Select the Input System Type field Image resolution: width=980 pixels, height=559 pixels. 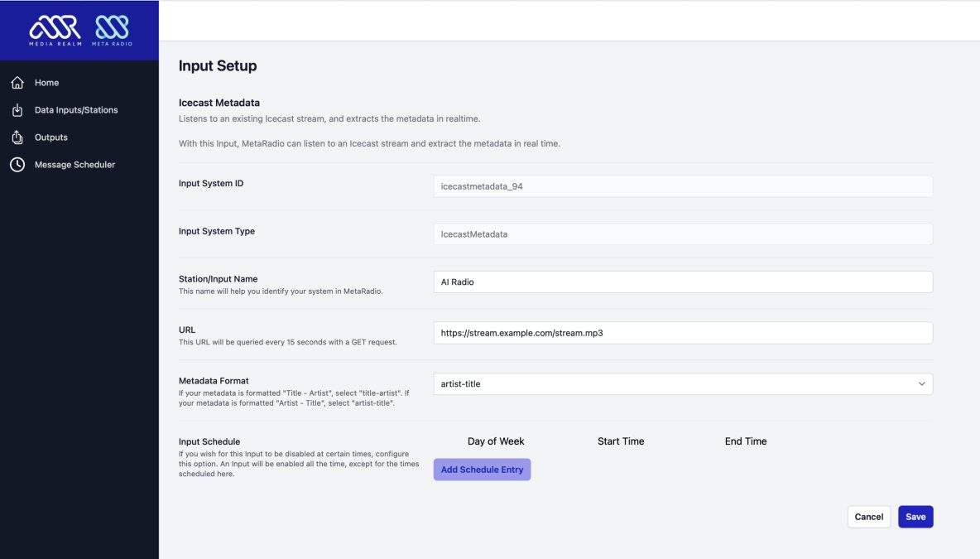tap(683, 234)
